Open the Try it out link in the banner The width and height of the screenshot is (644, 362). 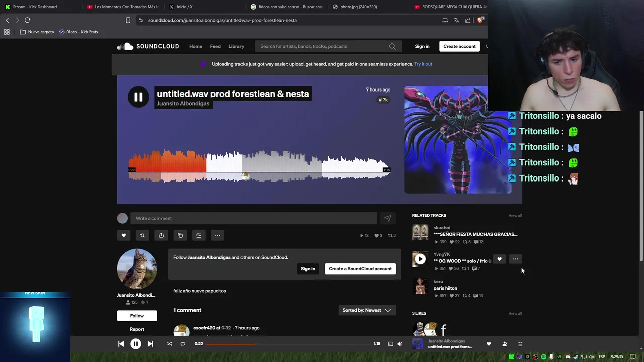coord(423,64)
